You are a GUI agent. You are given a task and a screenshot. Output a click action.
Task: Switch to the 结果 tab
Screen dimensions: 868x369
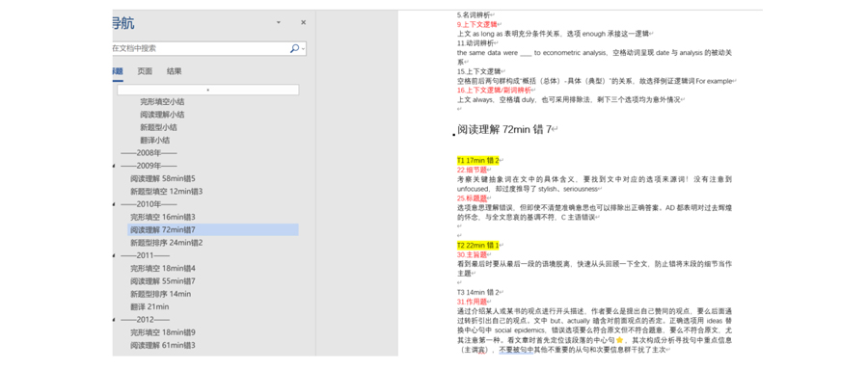click(x=175, y=71)
